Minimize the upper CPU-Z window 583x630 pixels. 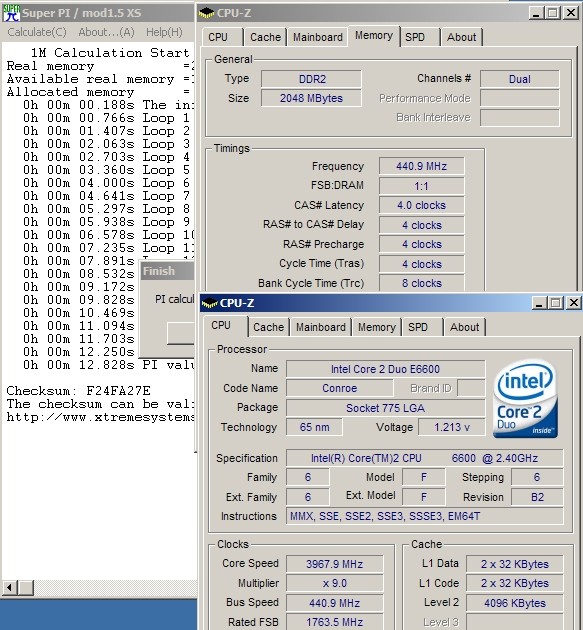click(x=535, y=13)
